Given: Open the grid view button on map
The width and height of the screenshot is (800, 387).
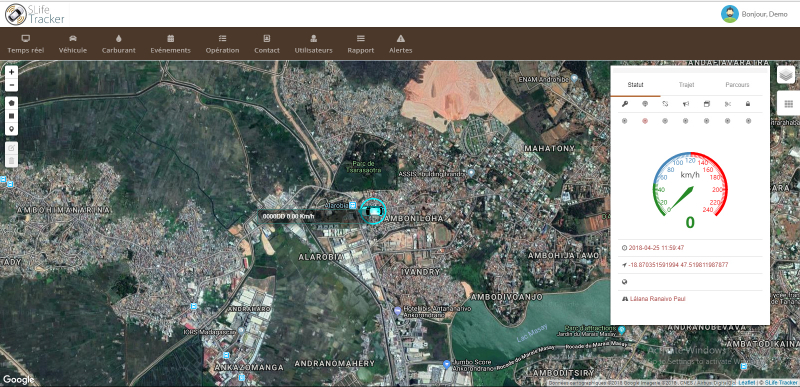Looking at the screenshot, I should (788, 104).
